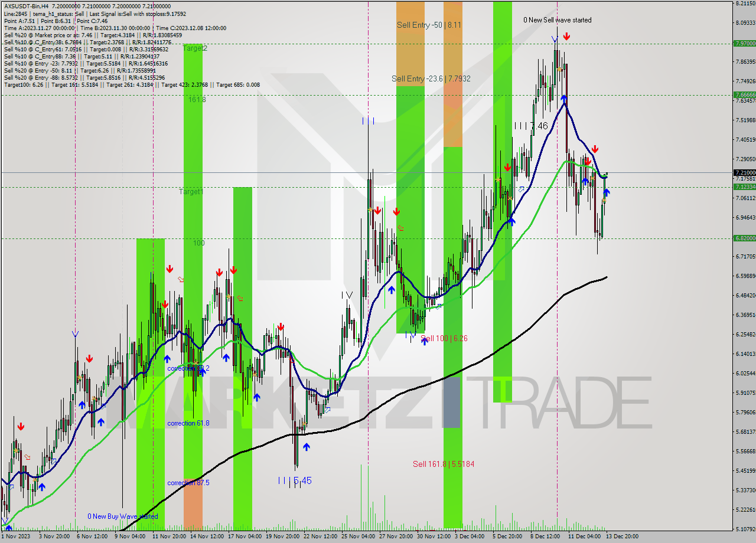Image resolution: width=756 pixels, height=543 pixels.
Task: Click the green 7.66666 price level tag
Action: coord(744,94)
